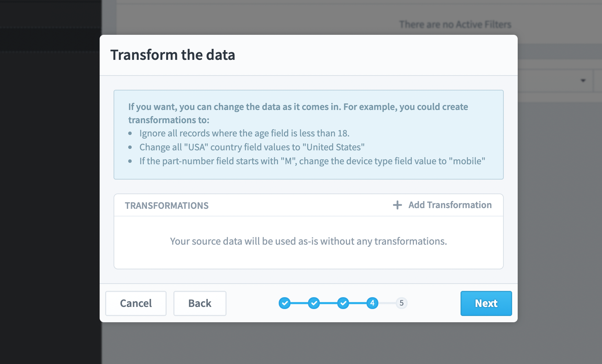
Task: Click the 'Change all USA' example bullet
Action: click(252, 147)
